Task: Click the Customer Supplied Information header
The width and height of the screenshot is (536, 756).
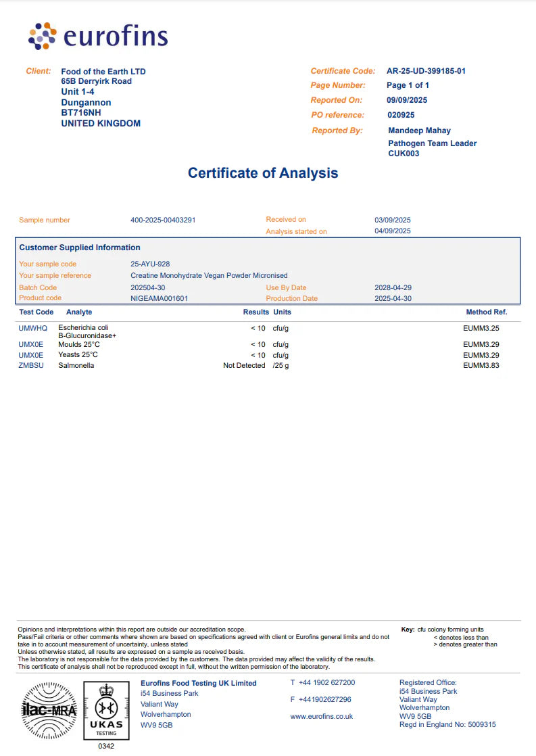Action: click(x=80, y=247)
